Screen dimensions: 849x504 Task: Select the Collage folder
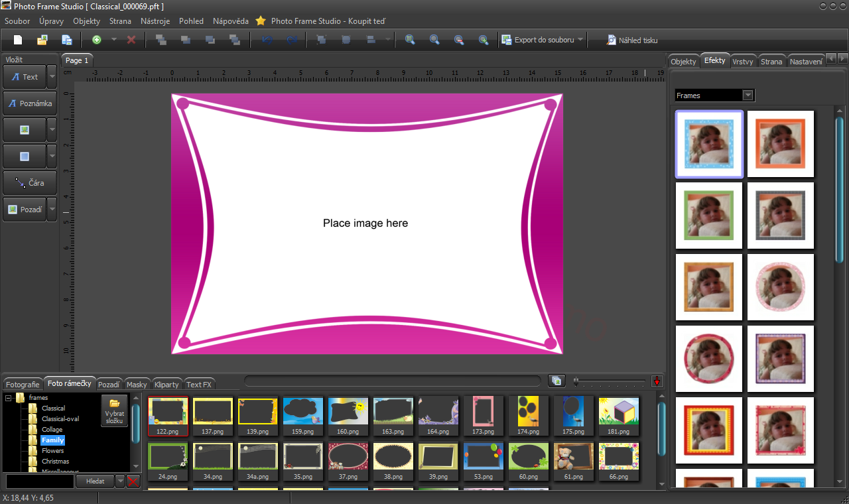click(x=52, y=430)
